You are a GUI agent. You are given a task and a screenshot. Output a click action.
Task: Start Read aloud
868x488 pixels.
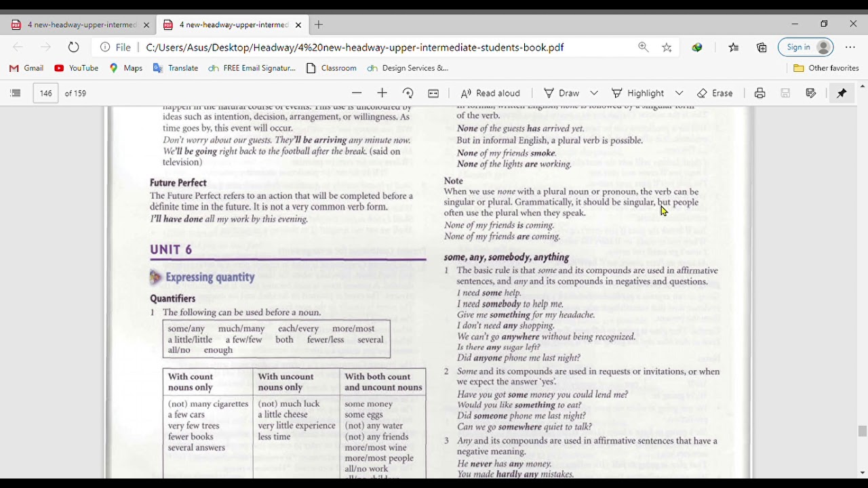[x=490, y=94]
